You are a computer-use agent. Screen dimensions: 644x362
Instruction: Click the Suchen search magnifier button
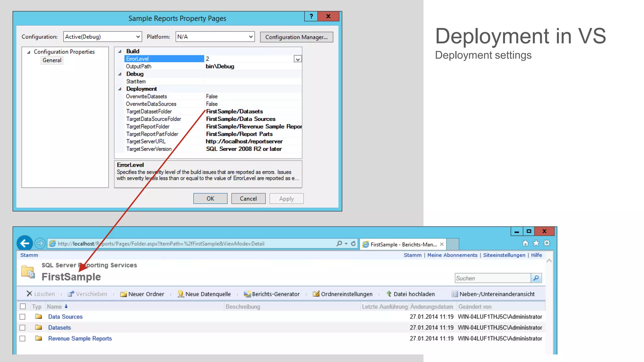[536, 278]
